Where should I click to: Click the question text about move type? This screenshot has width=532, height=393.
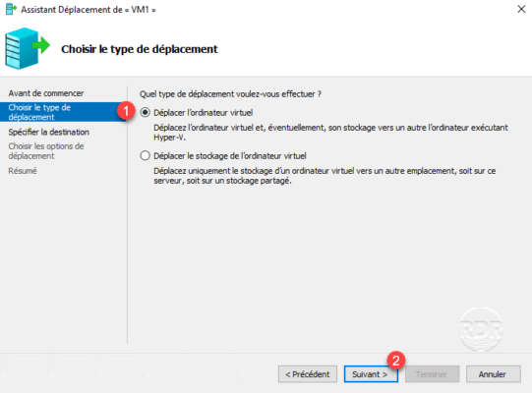click(x=230, y=94)
